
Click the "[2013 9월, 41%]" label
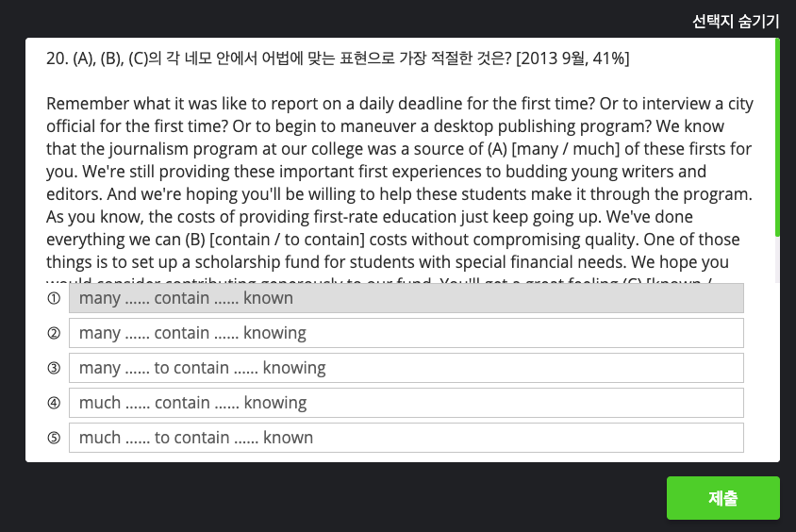coord(572,59)
